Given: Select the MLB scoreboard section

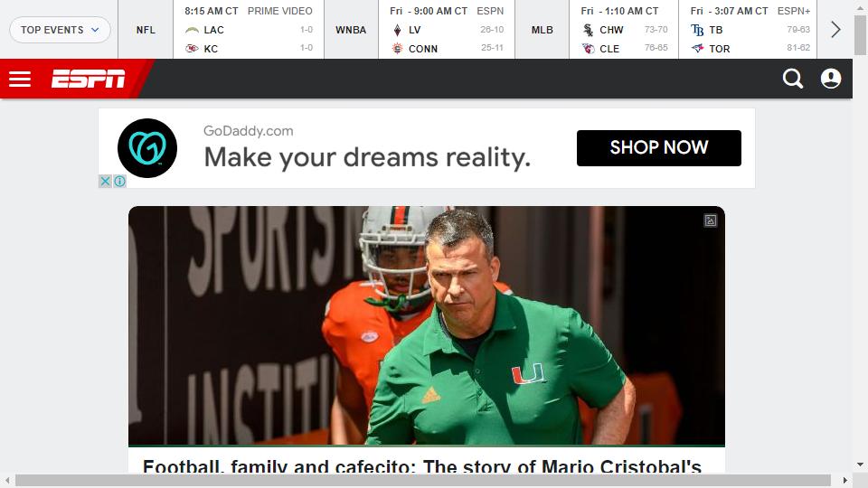Looking at the screenshot, I should point(542,30).
